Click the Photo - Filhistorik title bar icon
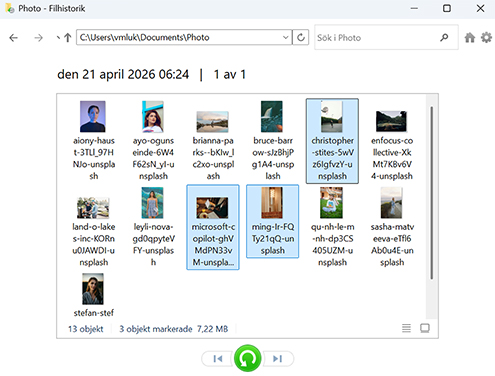 point(10,8)
